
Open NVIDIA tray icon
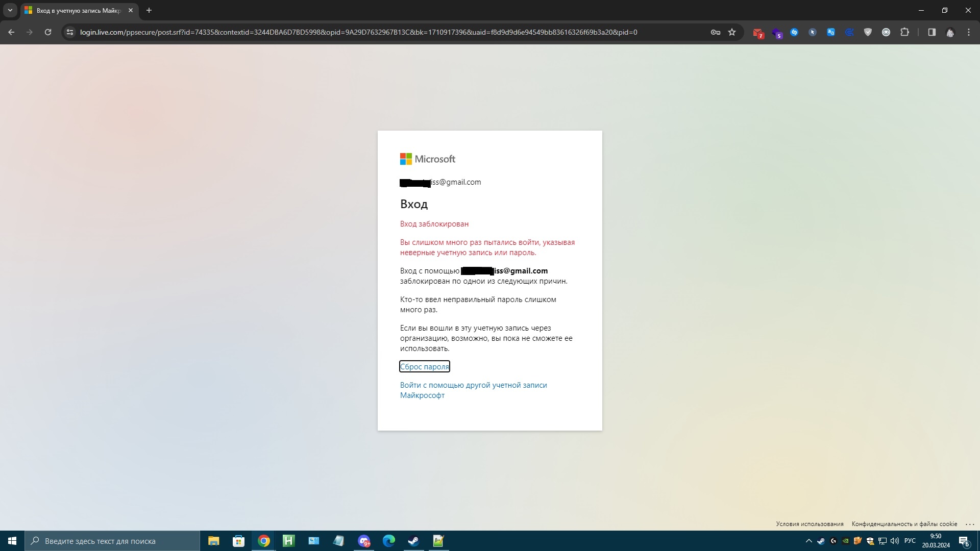click(x=846, y=541)
